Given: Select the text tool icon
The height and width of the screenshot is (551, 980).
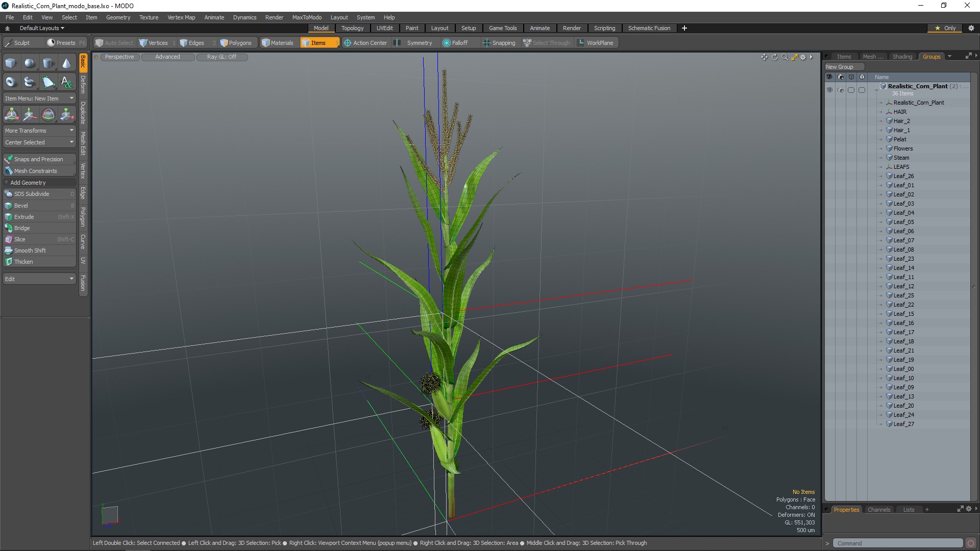Looking at the screenshot, I should click(x=66, y=82).
